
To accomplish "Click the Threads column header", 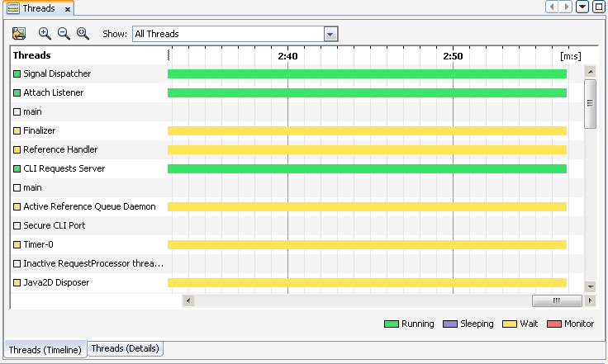I will point(31,55).
